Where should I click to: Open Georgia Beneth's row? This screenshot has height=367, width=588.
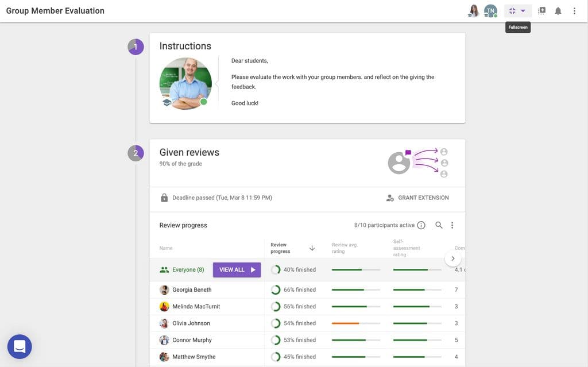point(307,289)
